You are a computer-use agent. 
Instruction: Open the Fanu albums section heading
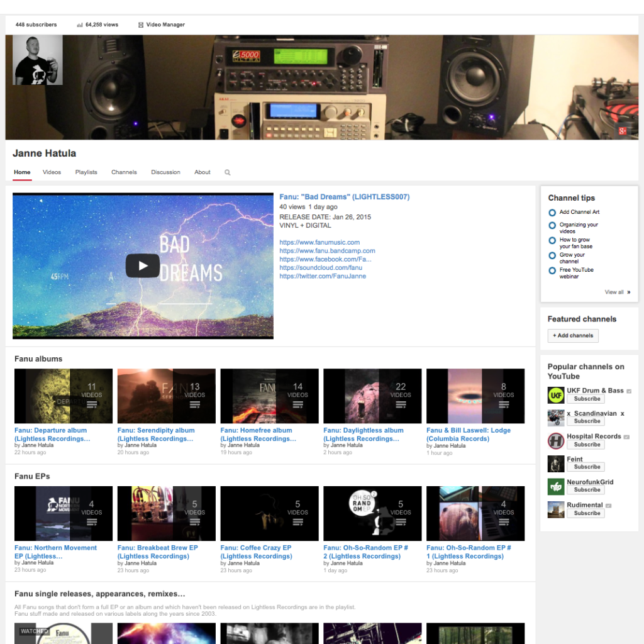pos(38,359)
